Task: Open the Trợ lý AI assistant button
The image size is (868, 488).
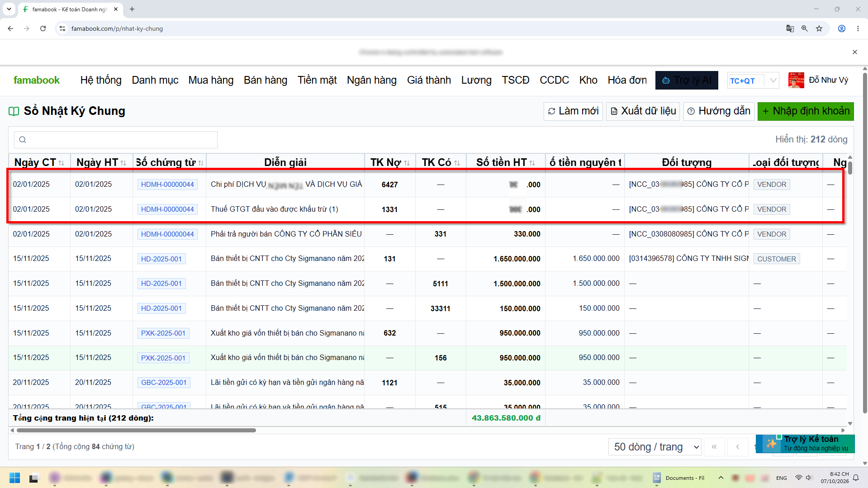Action: pyautogui.click(x=687, y=80)
